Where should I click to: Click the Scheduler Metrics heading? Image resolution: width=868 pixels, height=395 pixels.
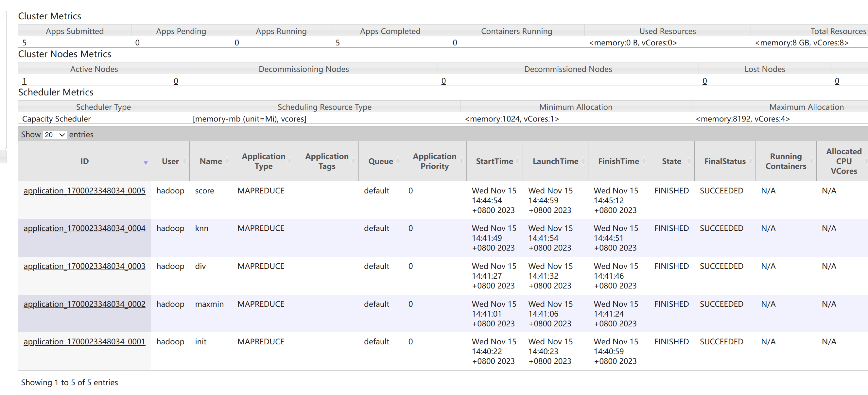click(56, 92)
